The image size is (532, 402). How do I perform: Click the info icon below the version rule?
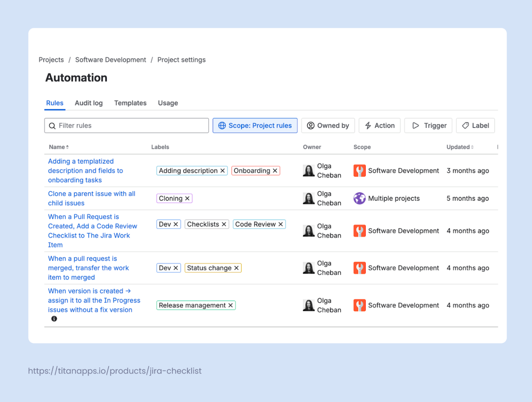pyautogui.click(x=54, y=319)
